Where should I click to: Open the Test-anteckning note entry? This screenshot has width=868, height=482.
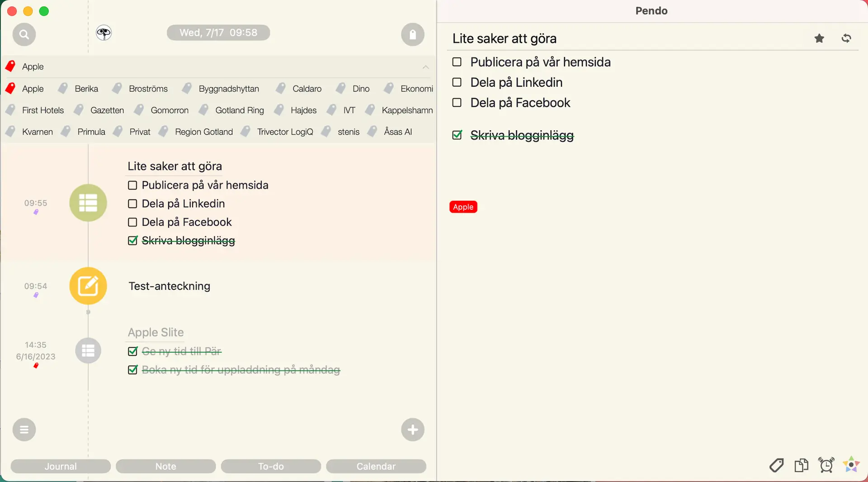coord(169,286)
